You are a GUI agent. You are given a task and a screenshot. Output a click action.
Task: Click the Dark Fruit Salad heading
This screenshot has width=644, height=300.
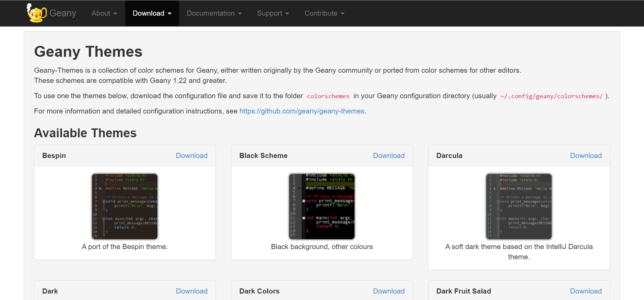[464, 291]
